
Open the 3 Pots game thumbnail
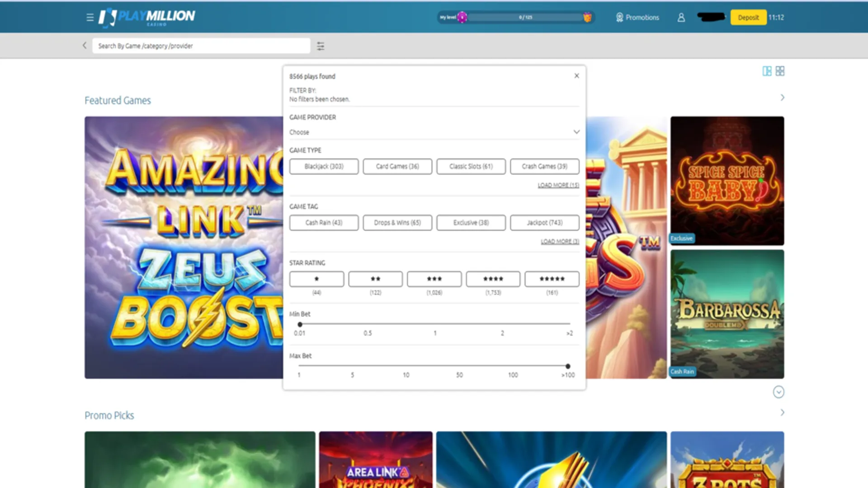727,460
